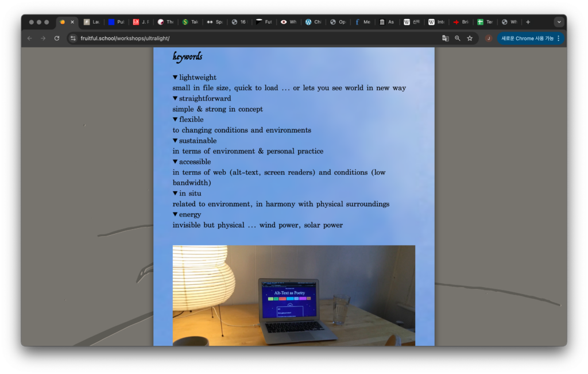Toggle the accessible keyword disclosure
This screenshot has height=374, width=588.
[176, 162]
